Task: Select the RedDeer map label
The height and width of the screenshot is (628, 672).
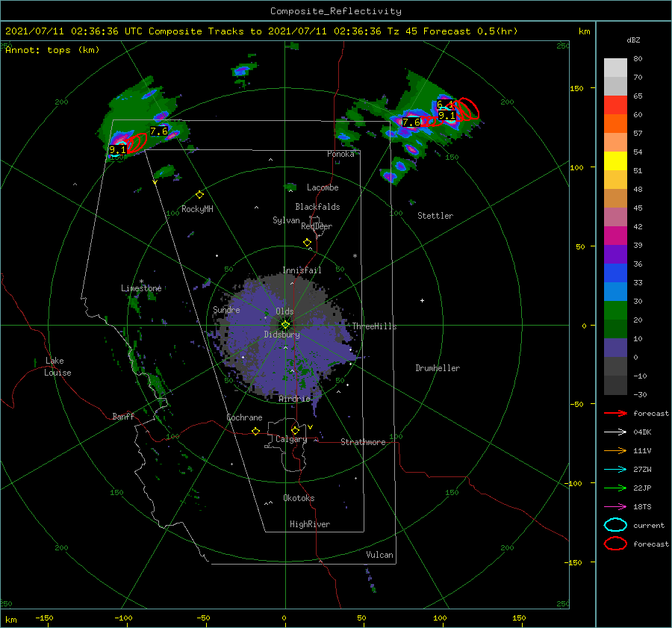Action: tap(317, 226)
